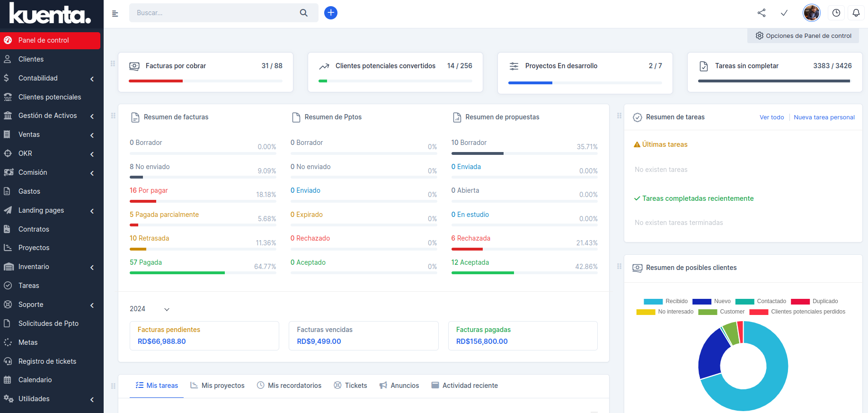Toggle Nuevo legend item in chart
This screenshot has height=413, width=868.
711,301
